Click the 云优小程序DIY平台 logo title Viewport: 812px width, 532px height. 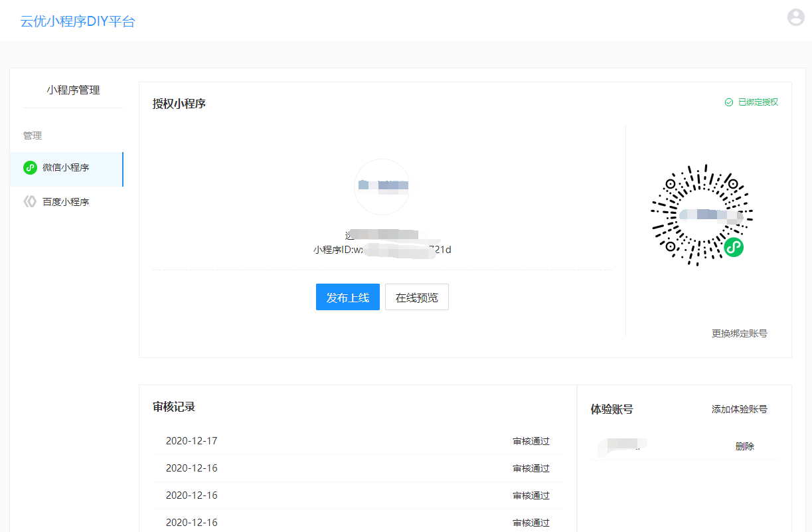coord(78,21)
